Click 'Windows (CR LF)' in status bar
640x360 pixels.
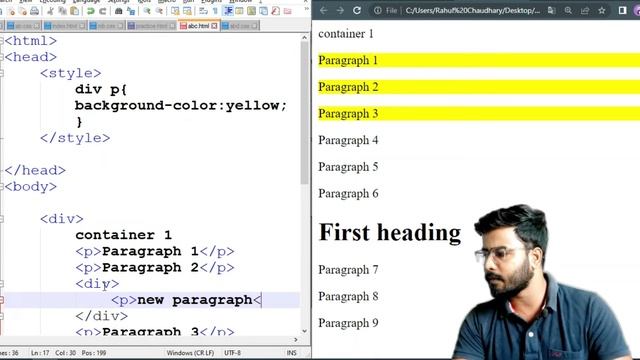[190, 353]
